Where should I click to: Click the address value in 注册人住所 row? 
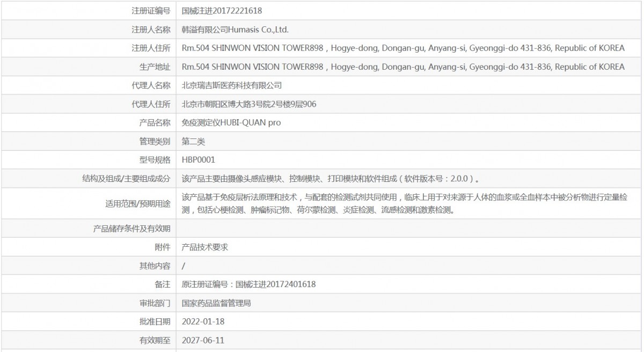[403, 48]
